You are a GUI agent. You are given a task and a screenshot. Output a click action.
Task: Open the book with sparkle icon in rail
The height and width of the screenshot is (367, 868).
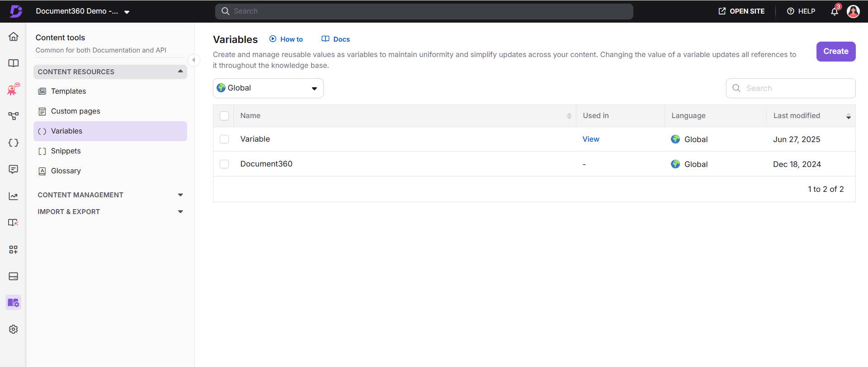click(x=14, y=223)
